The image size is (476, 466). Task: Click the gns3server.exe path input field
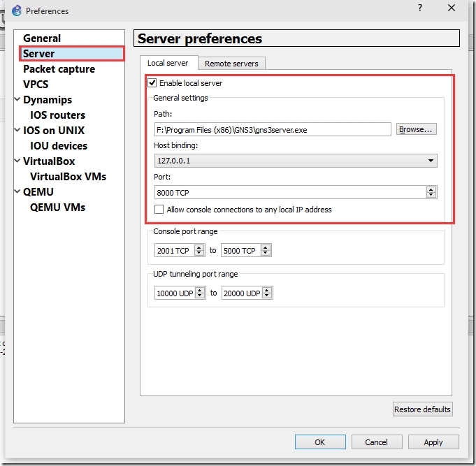pos(273,129)
